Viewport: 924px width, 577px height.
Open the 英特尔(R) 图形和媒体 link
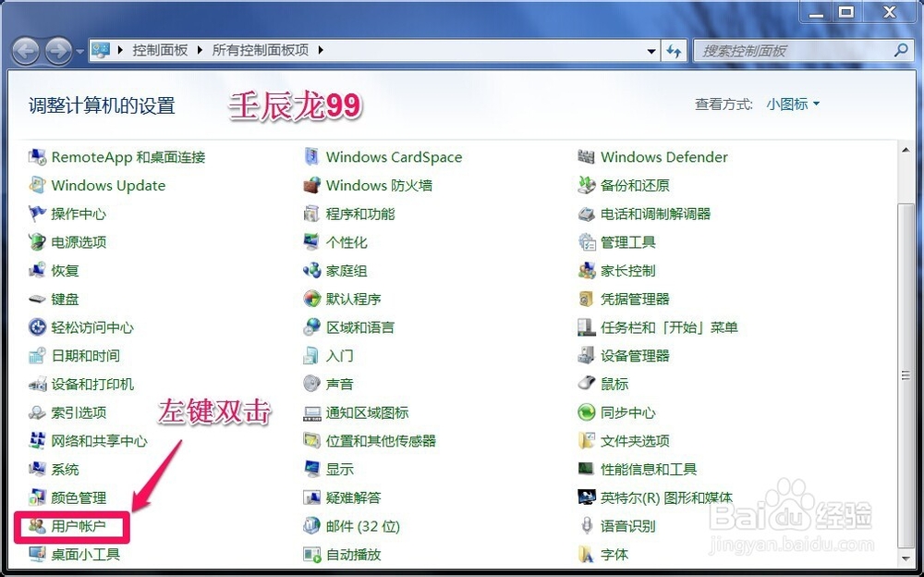coord(666,497)
